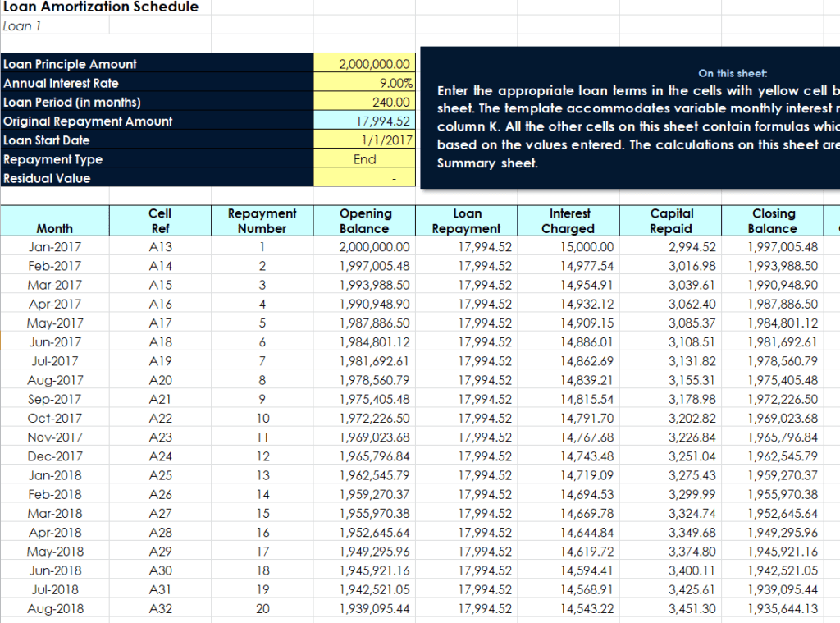Click the Annual Interest Rate cell 9.00%
The width and height of the screenshot is (840, 623).
(x=364, y=83)
